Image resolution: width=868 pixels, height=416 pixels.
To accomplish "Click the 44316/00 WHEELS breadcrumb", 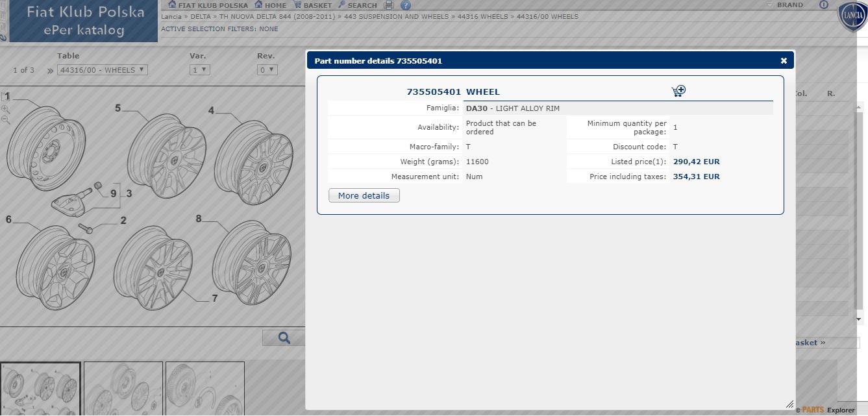I will [x=547, y=16].
